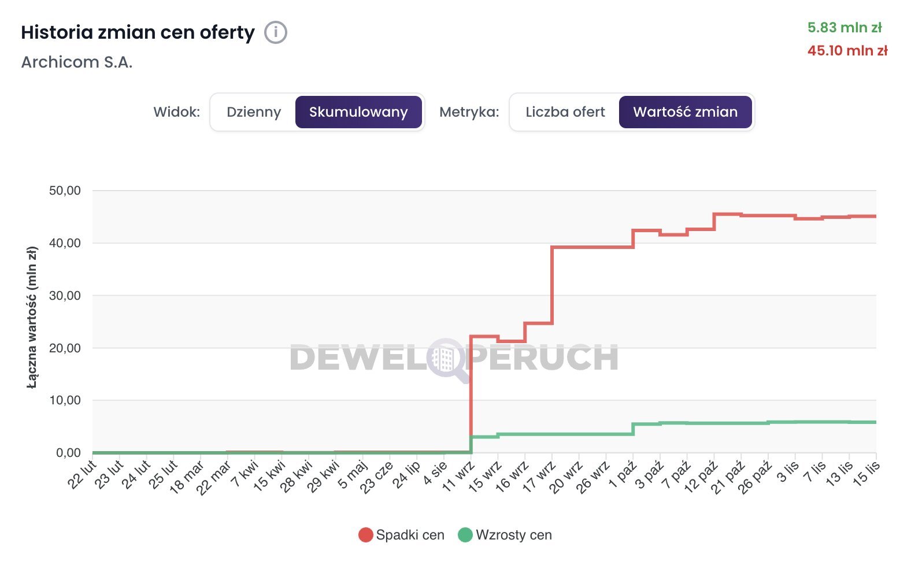The width and height of the screenshot is (911, 588).
Task: Choose the Liczba ofert metric
Action: tap(565, 112)
